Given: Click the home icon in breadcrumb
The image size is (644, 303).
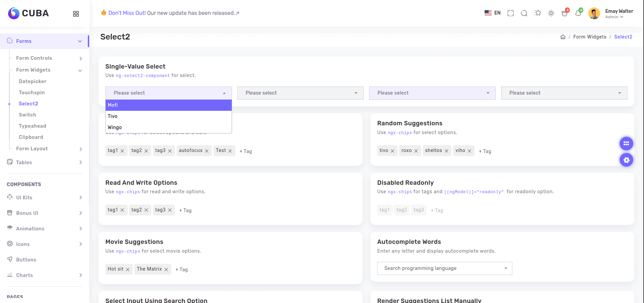Looking at the screenshot, I should [563, 37].
